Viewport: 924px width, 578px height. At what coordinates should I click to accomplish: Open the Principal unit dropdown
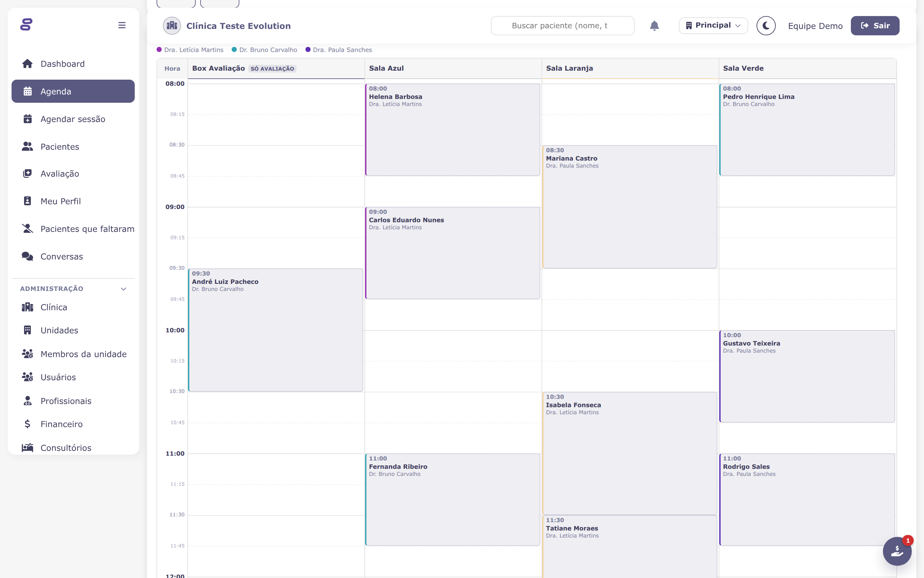tap(713, 26)
